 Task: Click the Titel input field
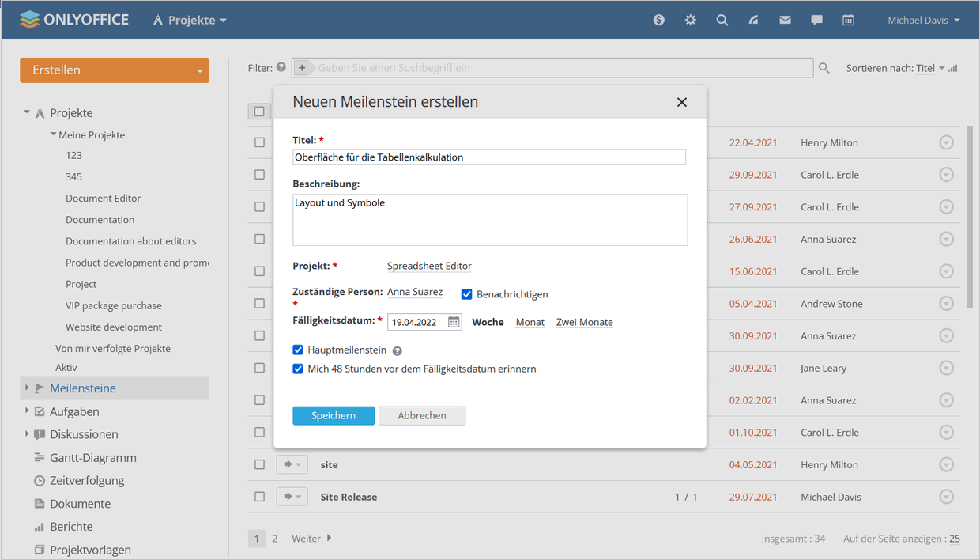[489, 157]
